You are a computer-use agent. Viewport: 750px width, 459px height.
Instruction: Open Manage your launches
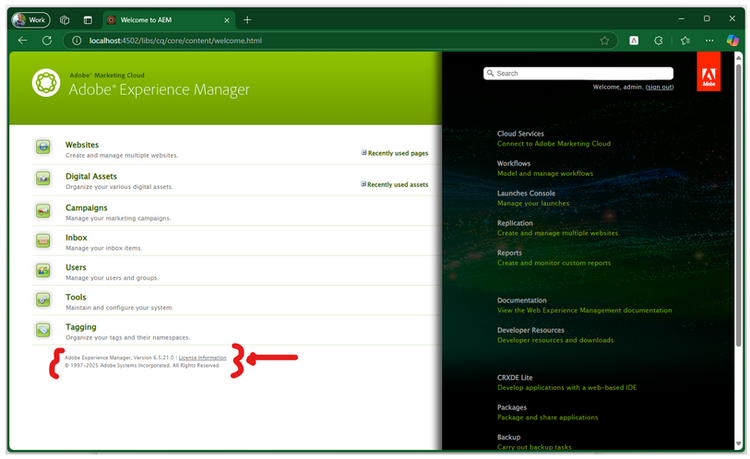pyautogui.click(x=533, y=203)
